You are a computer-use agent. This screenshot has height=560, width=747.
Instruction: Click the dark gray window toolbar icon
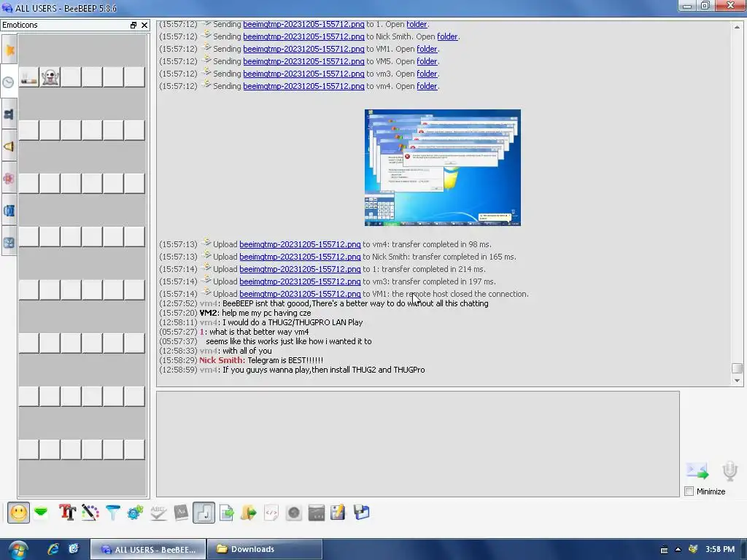click(x=317, y=513)
